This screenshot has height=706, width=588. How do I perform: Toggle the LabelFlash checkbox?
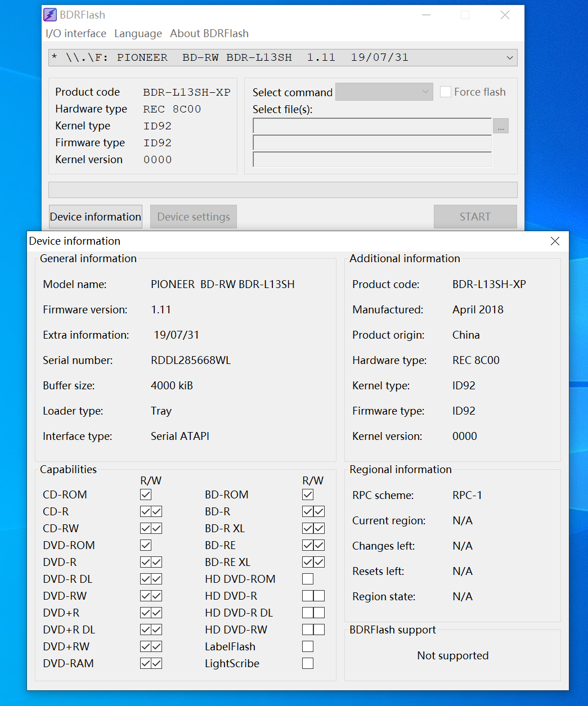tap(308, 646)
